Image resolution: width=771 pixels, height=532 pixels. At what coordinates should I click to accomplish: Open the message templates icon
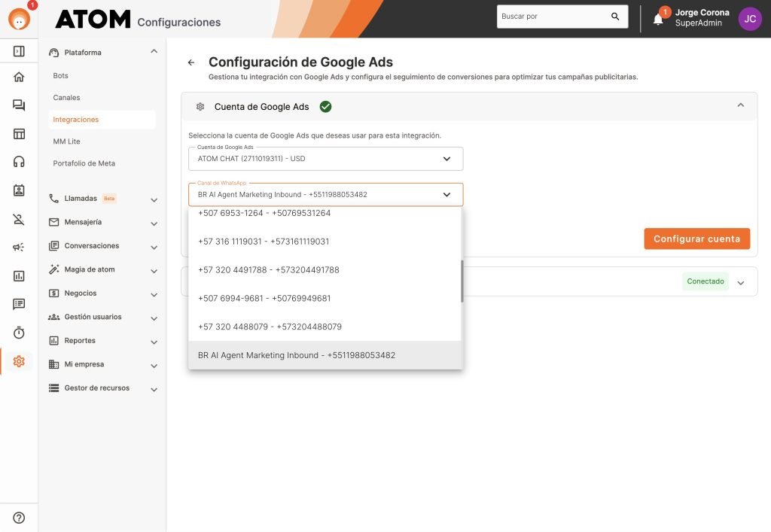coord(19,304)
